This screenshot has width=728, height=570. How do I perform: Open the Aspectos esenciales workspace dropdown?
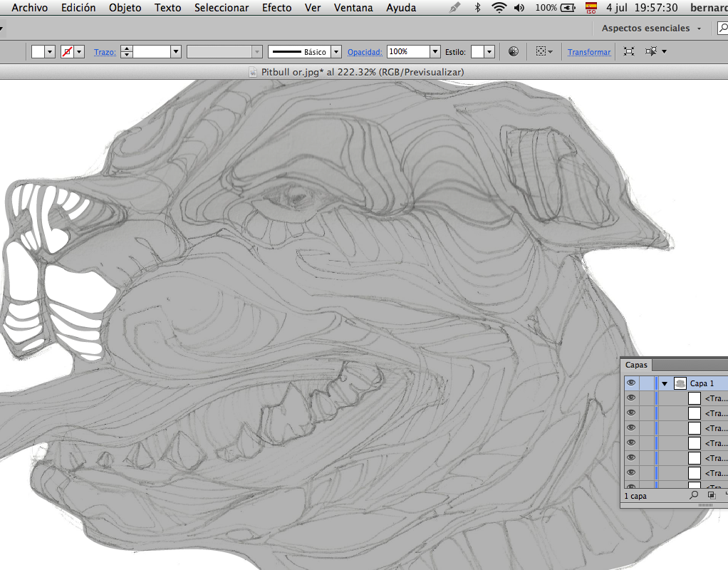coord(651,28)
